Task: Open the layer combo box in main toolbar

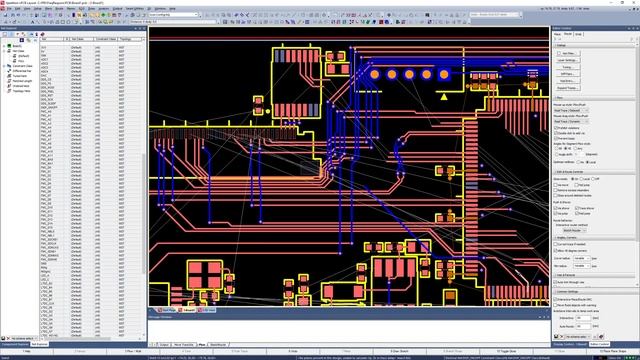Action: click(x=173, y=15)
